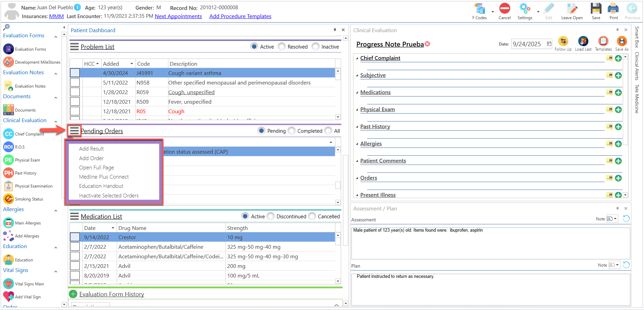The image size is (644, 310).
Task: Open the Past History PH sidebar icon
Action: (x=9, y=173)
